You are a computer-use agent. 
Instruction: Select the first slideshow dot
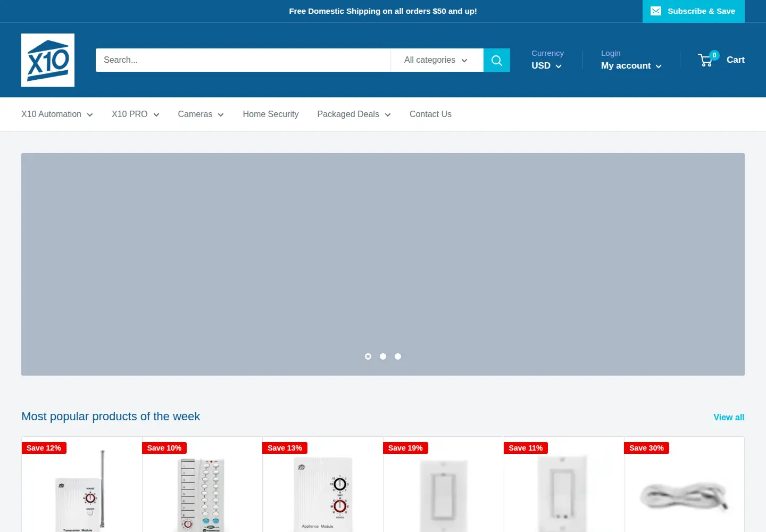point(368,356)
